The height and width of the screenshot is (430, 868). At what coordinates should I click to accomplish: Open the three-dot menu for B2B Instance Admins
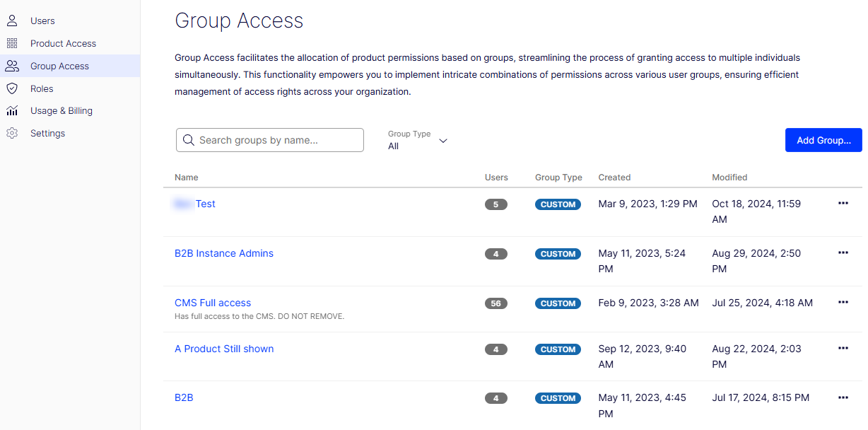point(843,252)
